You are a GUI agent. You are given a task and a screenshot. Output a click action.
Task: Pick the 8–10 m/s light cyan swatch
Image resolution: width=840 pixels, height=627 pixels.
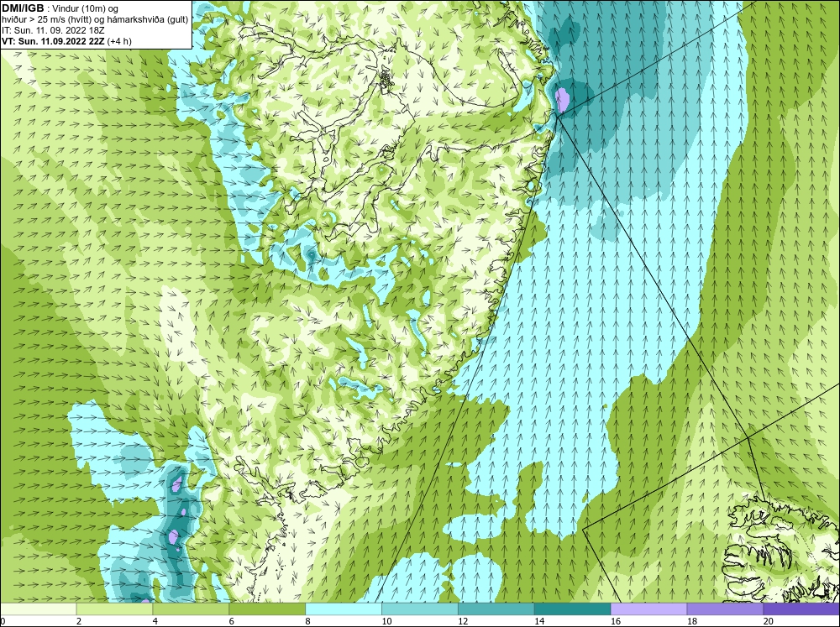tap(344, 609)
